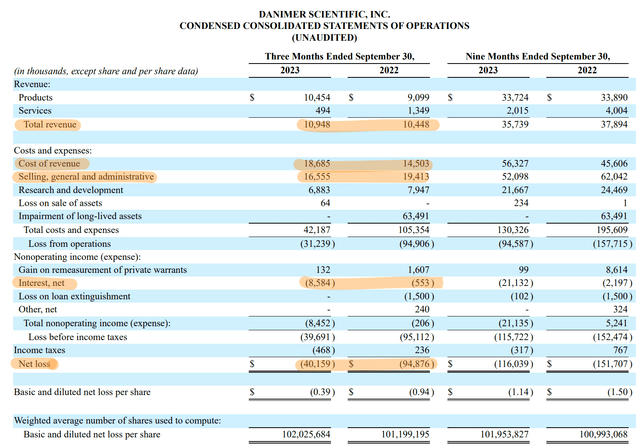Click the impairment value 63,491 under three months 2022
The width and height of the screenshot is (640, 448).
[x=416, y=216]
